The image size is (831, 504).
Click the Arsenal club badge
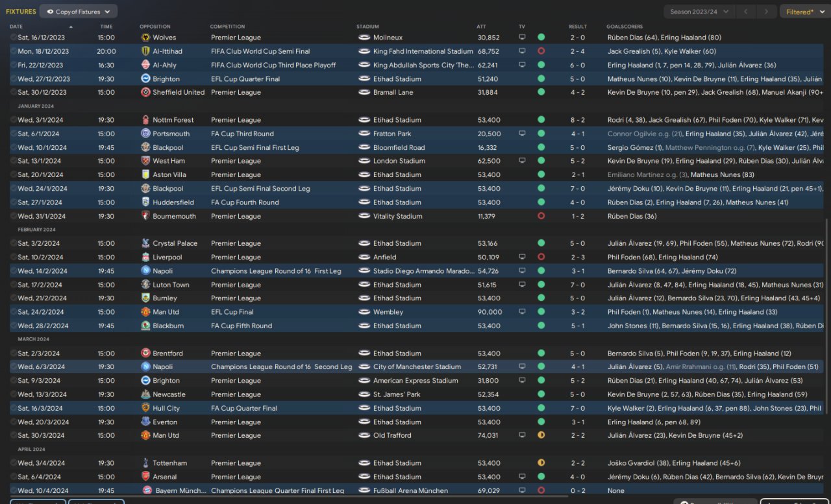coord(145,477)
